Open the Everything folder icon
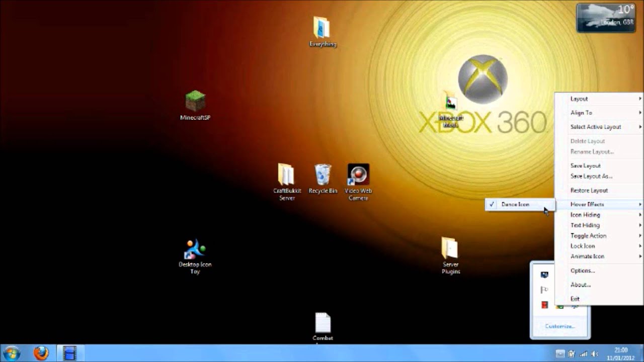 [323, 32]
